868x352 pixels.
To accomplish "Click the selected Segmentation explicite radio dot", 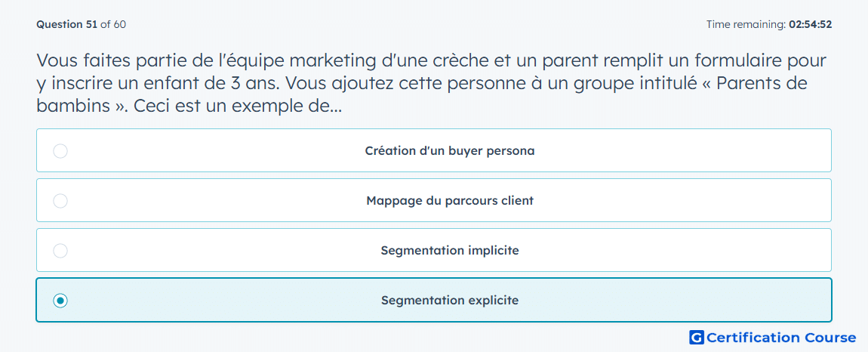I will pos(60,301).
